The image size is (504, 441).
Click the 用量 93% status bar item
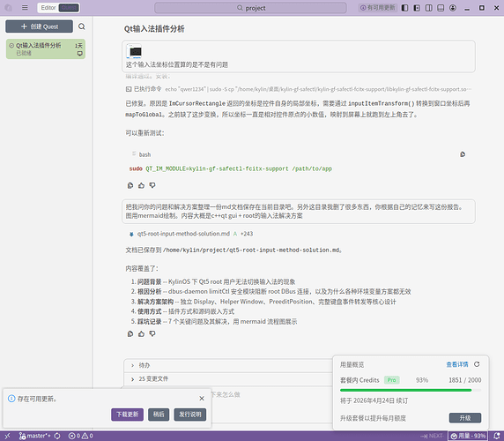(468, 436)
